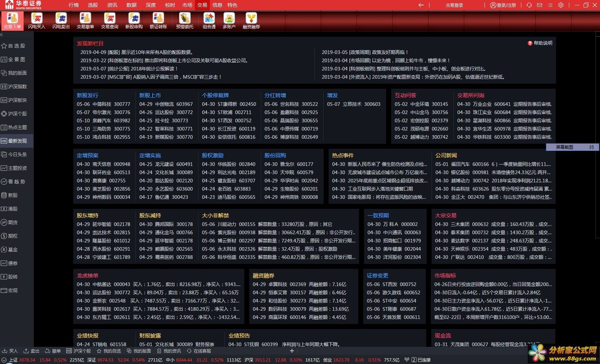Image resolution: width=600 pixels, height=364 pixels.
Task: Open the 互动问答 section heading
Action: (405, 95)
